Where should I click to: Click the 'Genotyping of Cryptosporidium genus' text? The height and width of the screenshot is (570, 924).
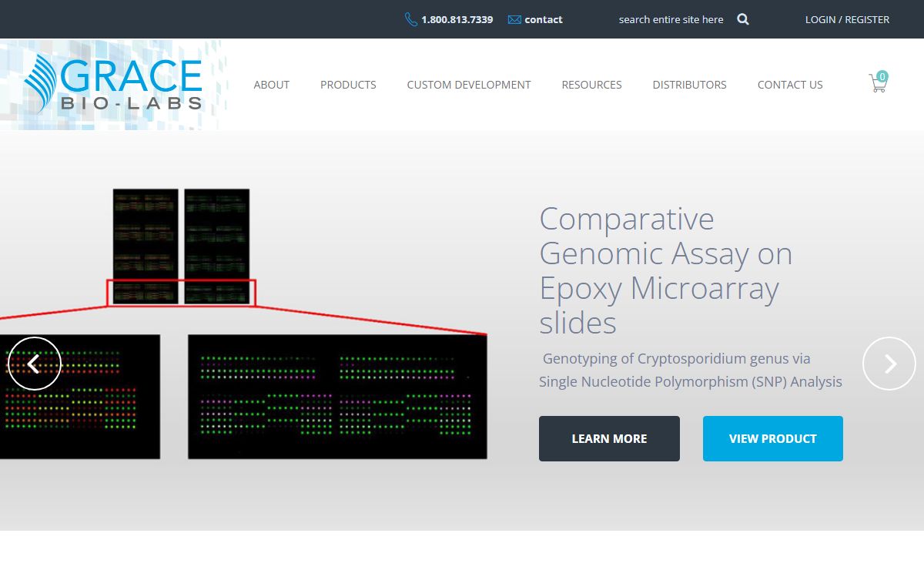(691, 370)
